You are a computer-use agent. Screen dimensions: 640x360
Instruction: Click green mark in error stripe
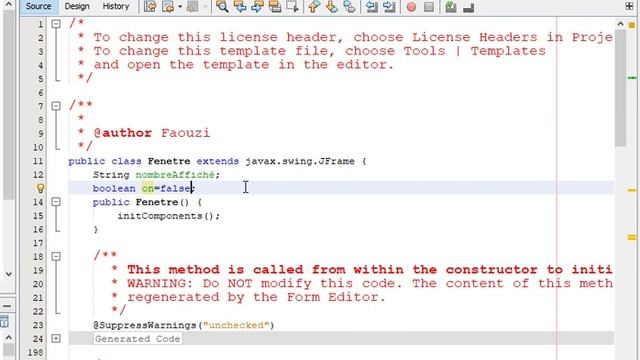632,78
